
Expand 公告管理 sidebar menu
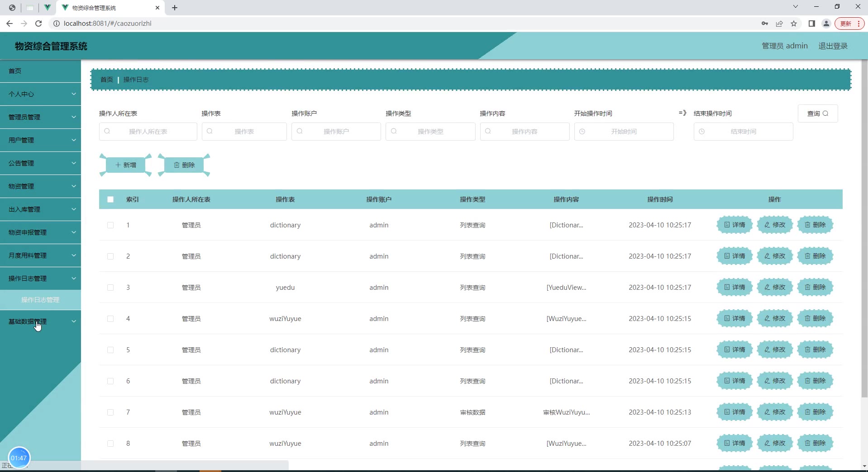point(40,163)
